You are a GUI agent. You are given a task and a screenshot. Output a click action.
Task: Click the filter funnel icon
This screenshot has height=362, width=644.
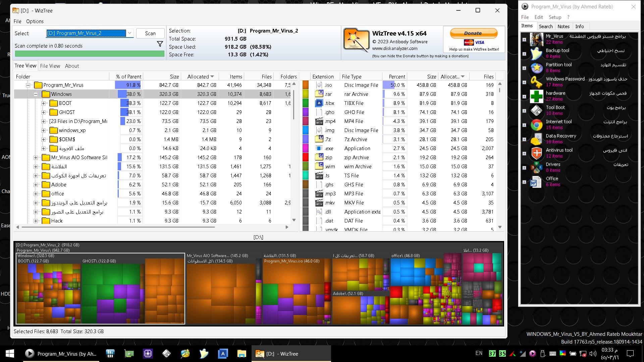point(160,44)
